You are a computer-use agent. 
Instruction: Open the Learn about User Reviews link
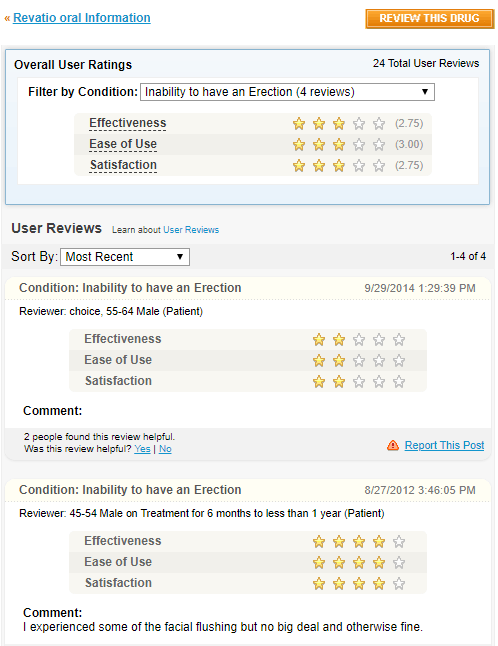[191, 230]
